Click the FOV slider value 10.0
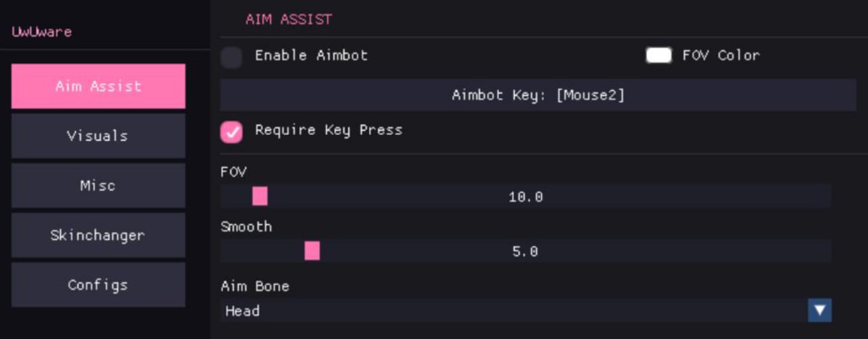 tap(526, 197)
